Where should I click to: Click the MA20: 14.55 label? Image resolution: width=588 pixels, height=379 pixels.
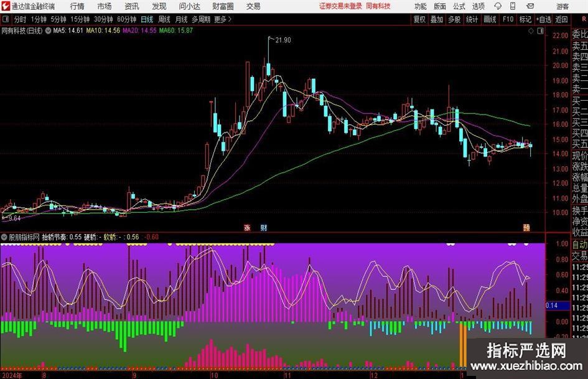(139, 30)
